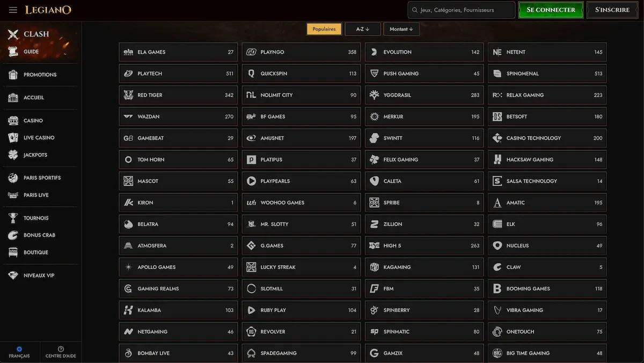Open Merkur provider tile
Screen dimensions: 644x363
[424, 117]
